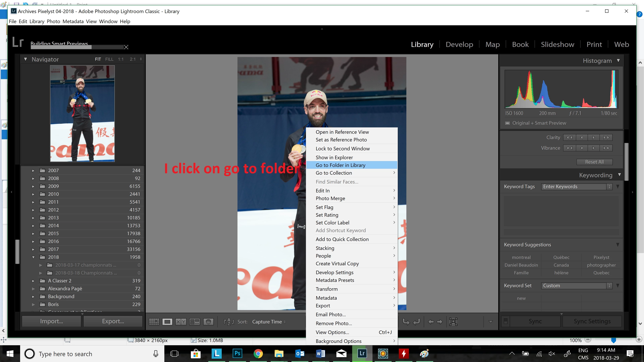Click the Import... button

pos(51,321)
